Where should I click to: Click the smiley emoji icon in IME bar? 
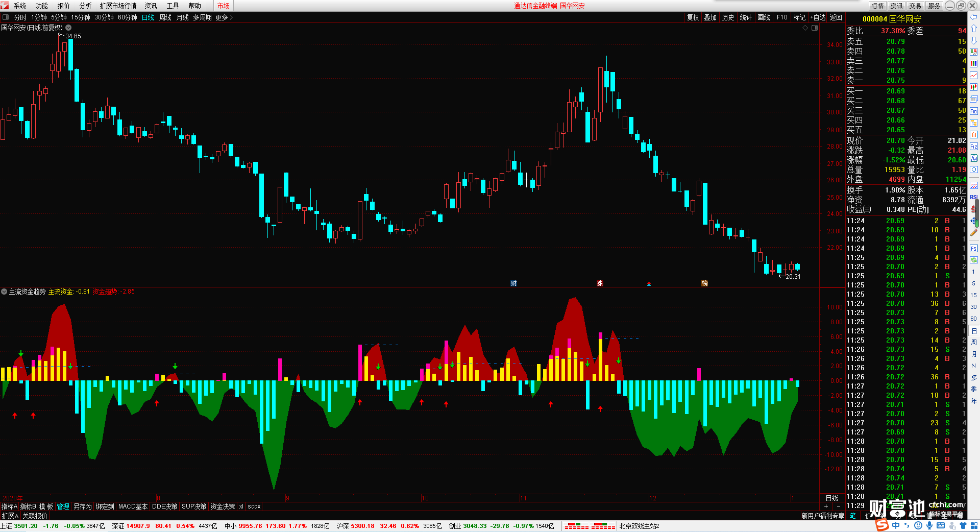(x=918, y=525)
